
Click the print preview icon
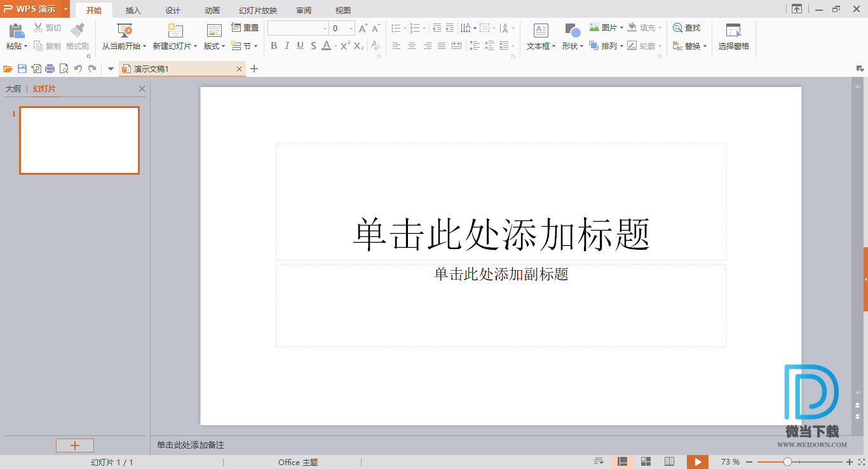pyautogui.click(x=64, y=69)
